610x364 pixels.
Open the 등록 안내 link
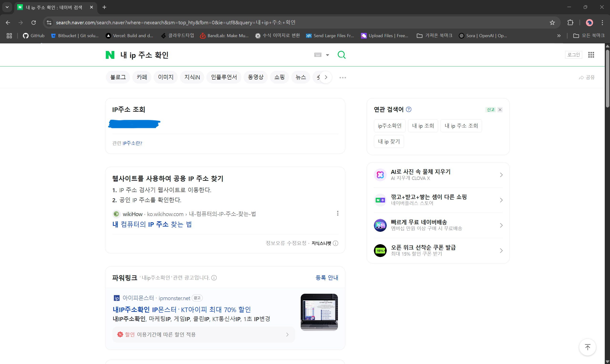point(327,278)
